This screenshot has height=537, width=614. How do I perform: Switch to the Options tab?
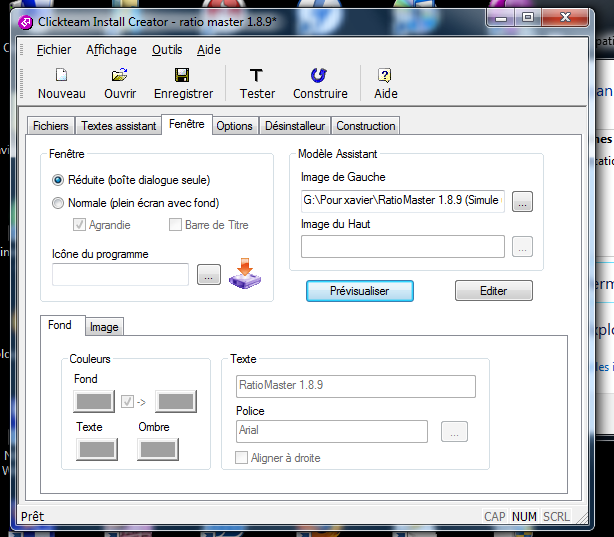pos(235,126)
